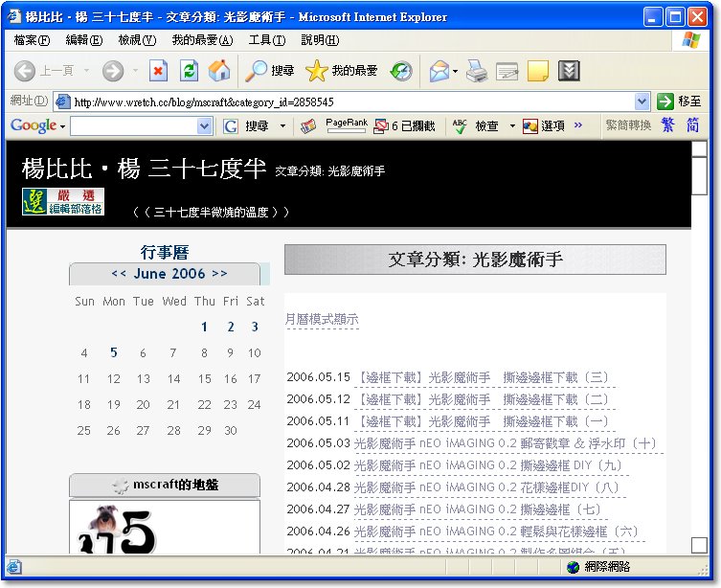The width and height of the screenshot is (721, 588).
Task: Open the 檔案(F) menu
Action: pos(32,40)
